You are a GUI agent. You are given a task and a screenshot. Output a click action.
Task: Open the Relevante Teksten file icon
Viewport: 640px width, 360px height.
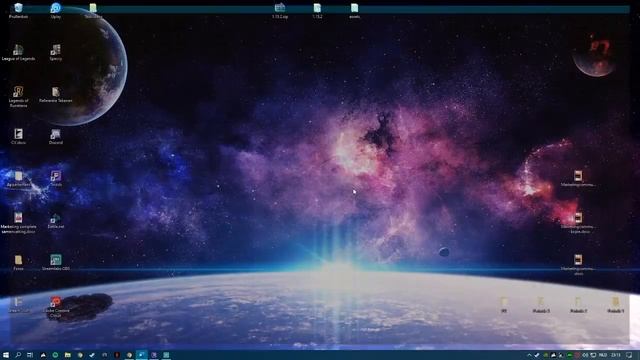(56, 95)
